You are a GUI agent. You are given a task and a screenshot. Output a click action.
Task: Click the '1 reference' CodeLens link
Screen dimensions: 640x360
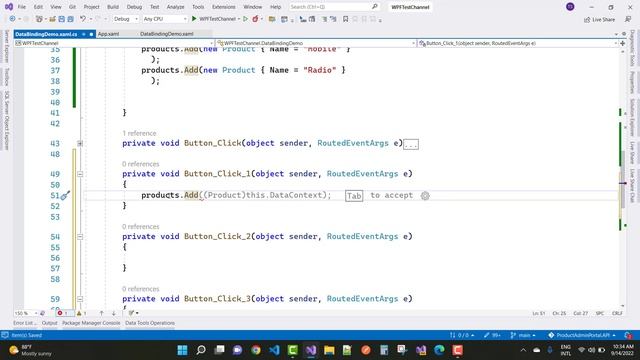(x=139, y=133)
